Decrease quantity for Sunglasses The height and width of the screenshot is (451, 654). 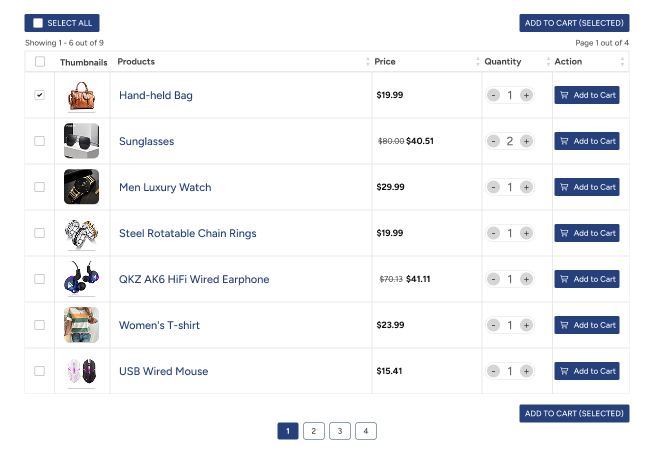coord(493,141)
